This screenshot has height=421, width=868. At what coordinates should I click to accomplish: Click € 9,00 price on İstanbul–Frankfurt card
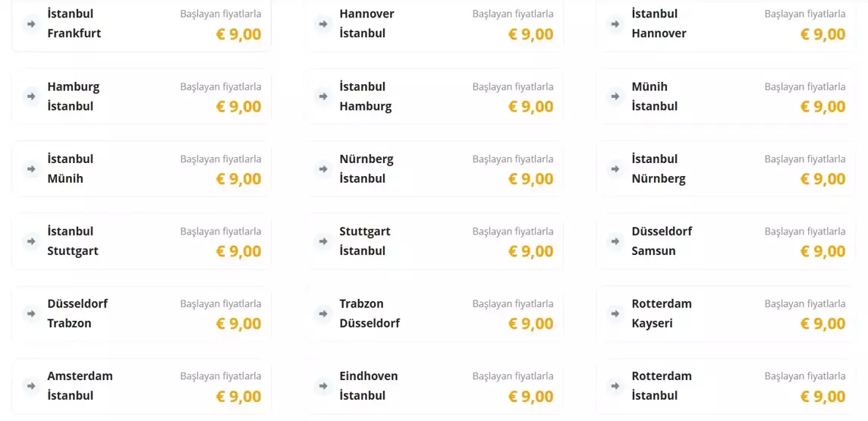tap(238, 34)
